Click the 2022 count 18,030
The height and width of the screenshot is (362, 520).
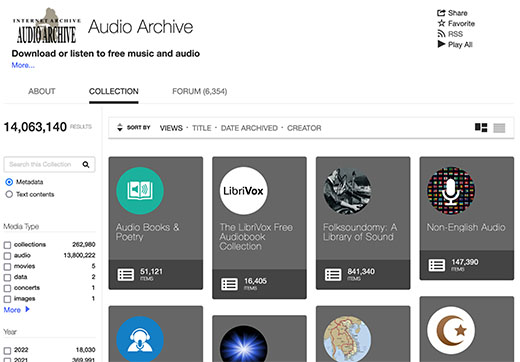tap(85, 350)
